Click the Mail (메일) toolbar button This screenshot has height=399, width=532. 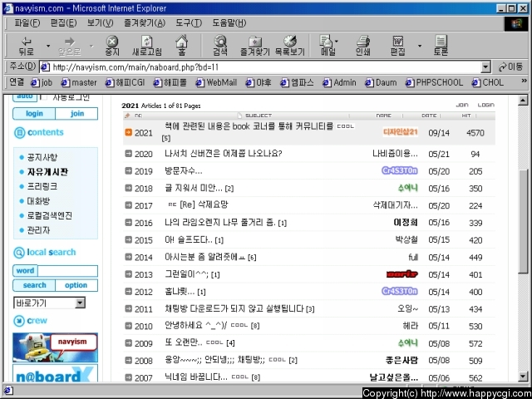click(327, 46)
